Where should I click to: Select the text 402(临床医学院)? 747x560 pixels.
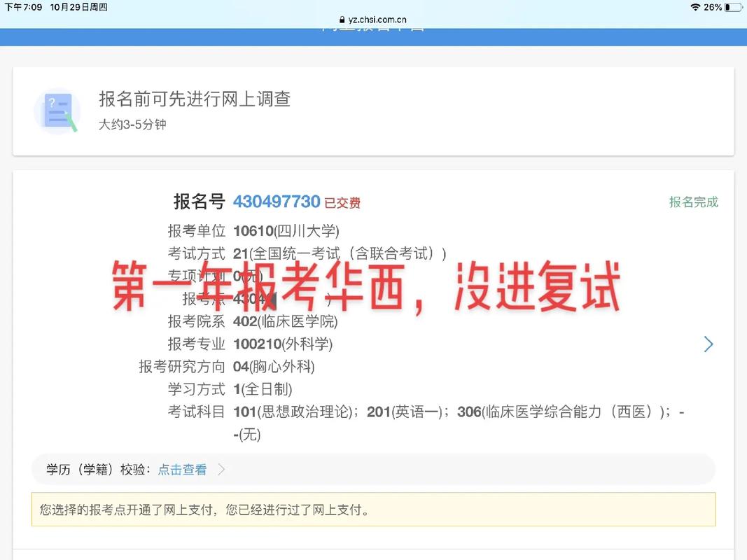285,321
